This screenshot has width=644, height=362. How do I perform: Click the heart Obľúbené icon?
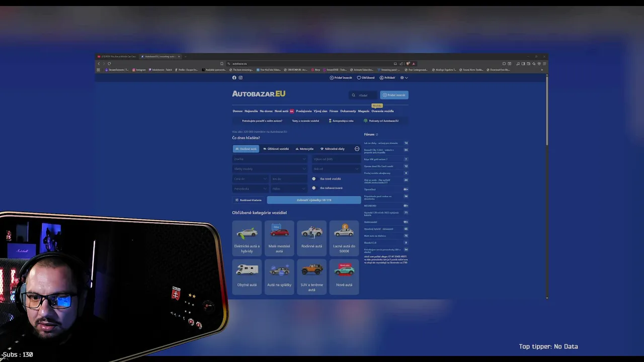[x=359, y=77]
